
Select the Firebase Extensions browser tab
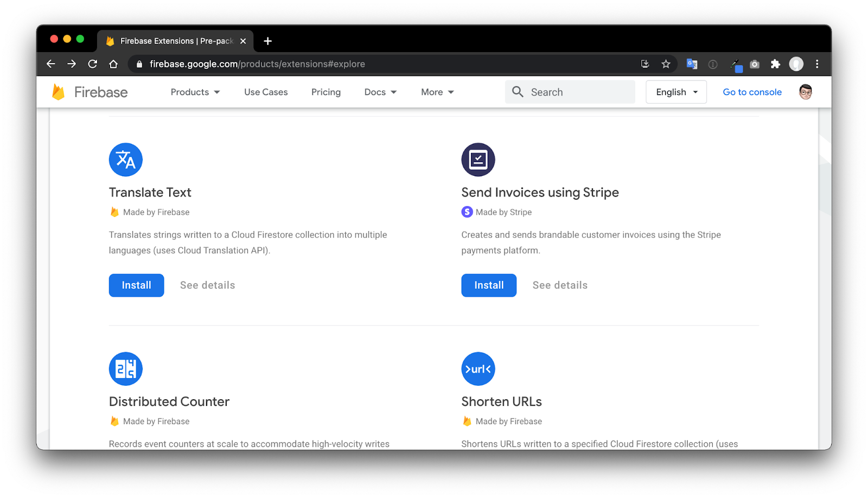175,41
